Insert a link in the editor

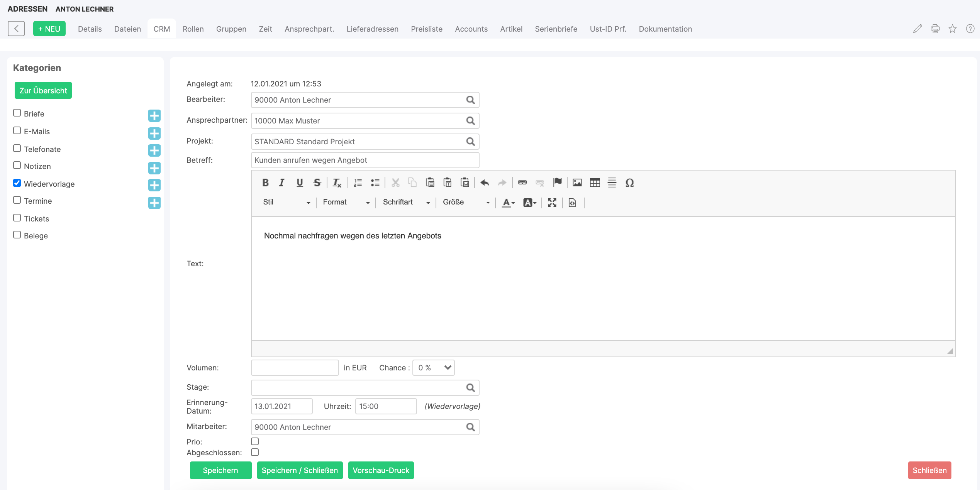(522, 182)
